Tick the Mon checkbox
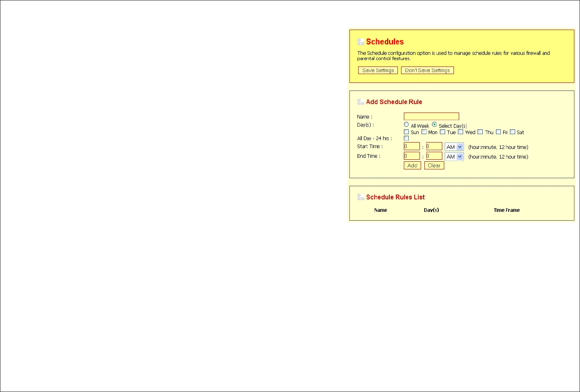Image resolution: width=580 pixels, height=392 pixels. [424, 132]
